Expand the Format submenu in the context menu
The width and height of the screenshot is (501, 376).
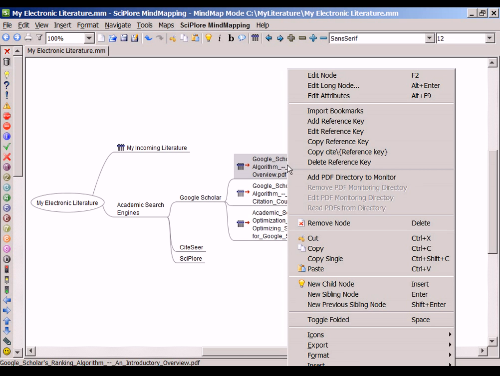point(371,355)
